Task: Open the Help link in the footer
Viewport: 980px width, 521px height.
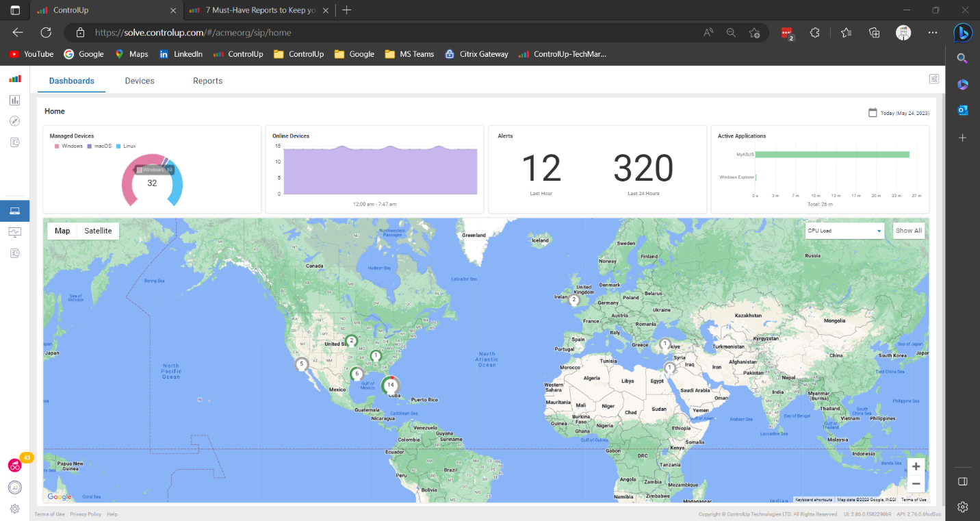Action: pyautogui.click(x=112, y=514)
